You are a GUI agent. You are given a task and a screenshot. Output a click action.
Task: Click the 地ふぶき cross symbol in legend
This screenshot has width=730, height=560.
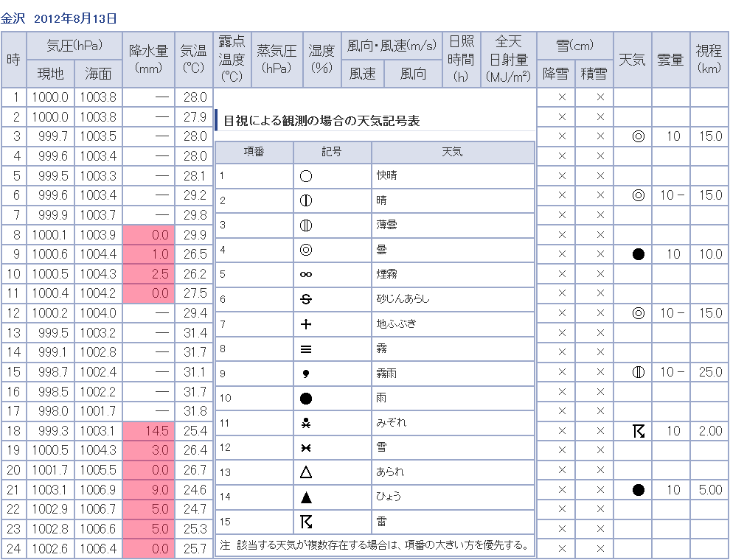(306, 324)
